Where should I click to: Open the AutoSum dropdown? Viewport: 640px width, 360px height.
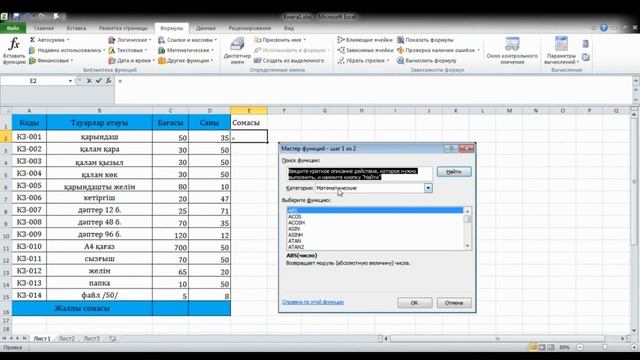pos(49,40)
